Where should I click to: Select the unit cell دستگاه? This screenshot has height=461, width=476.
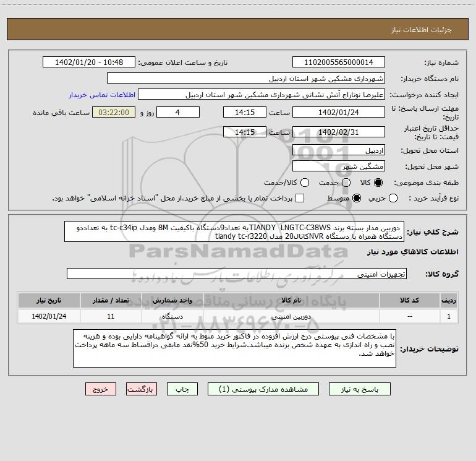[x=172, y=316]
